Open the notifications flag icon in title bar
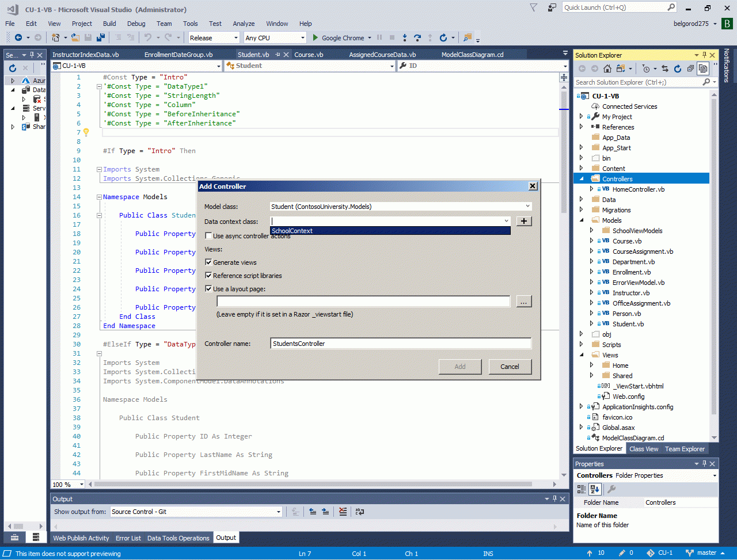This screenshot has width=737, height=560. tap(534, 7)
